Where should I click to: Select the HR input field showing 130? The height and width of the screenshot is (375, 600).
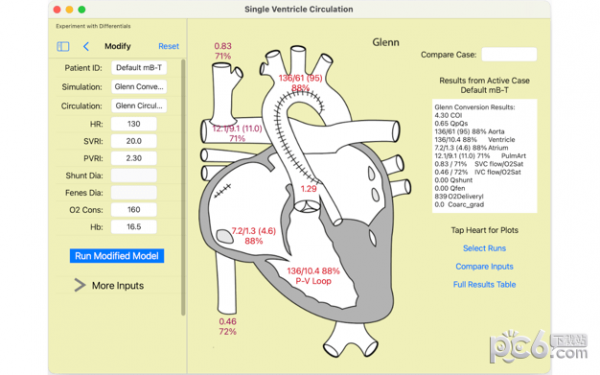point(134,124)
